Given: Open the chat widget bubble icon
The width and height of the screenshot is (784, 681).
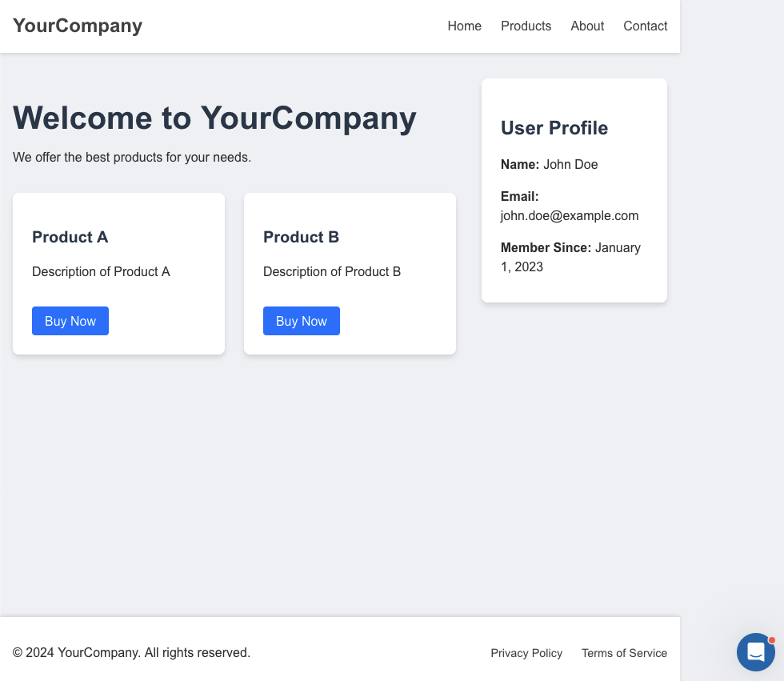Looking at the screenshot, I should 755,652.
